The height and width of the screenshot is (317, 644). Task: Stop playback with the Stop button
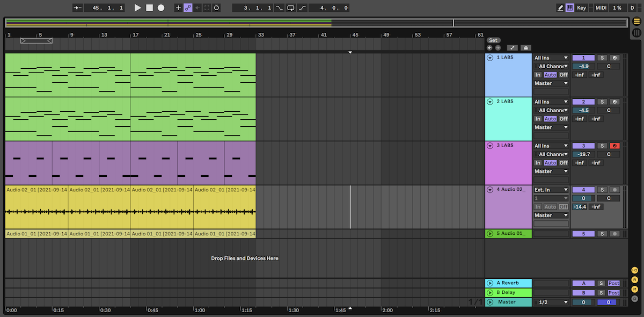coord(149,8)
